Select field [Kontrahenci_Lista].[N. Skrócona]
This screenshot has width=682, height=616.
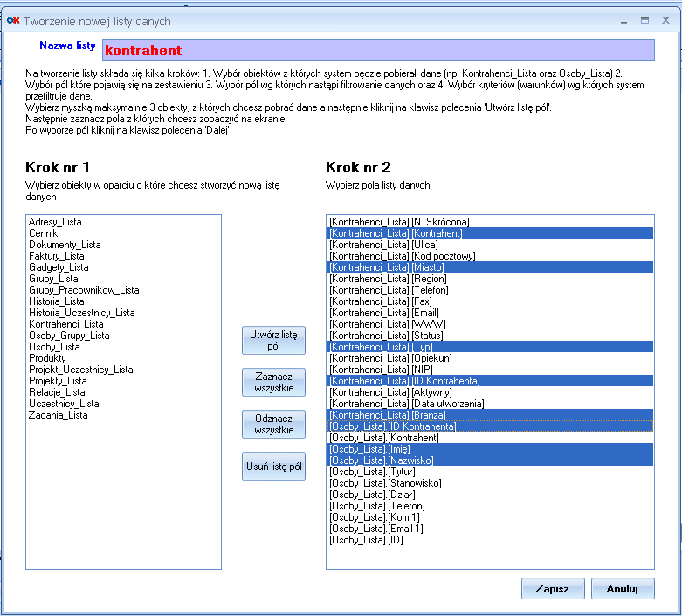coord(490,222)
